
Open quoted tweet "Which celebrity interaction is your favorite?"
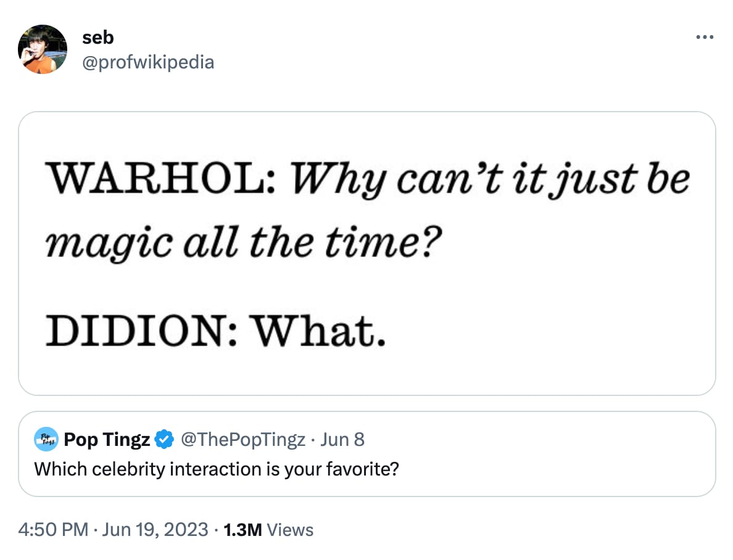point(216,469)
